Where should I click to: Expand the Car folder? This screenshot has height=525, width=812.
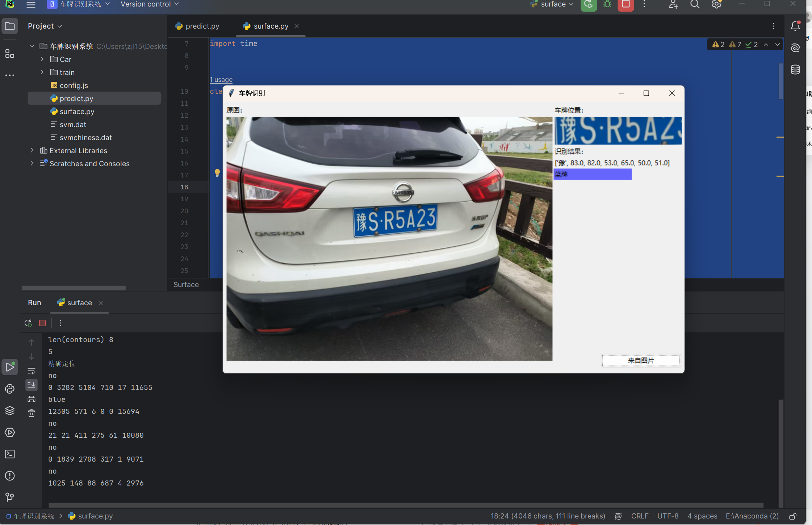(42, 59)
